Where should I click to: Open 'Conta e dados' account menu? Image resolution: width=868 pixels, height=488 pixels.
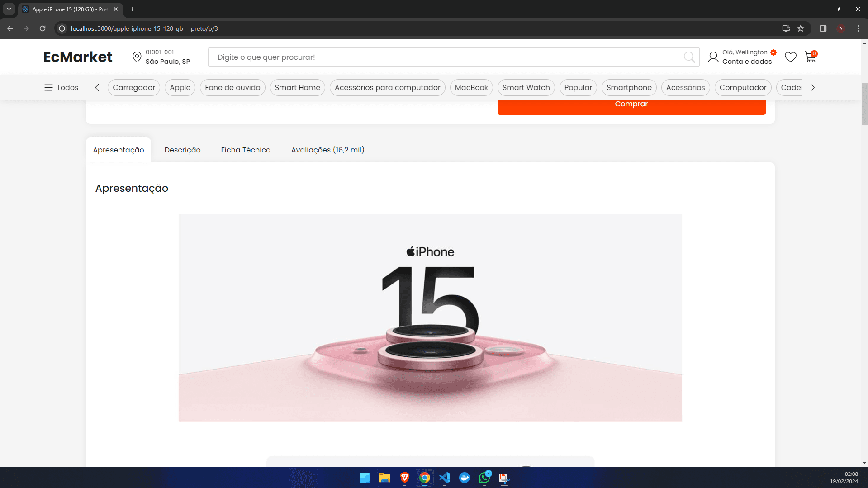tap(747, 62)
